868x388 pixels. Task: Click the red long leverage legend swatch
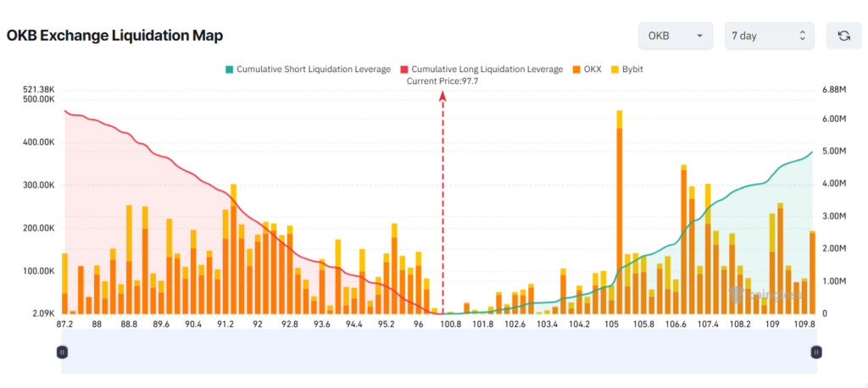click(x=404, y=69)
